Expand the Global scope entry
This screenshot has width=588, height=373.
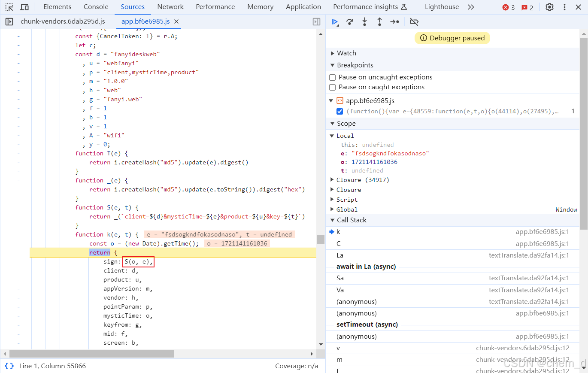pos(347,209)
